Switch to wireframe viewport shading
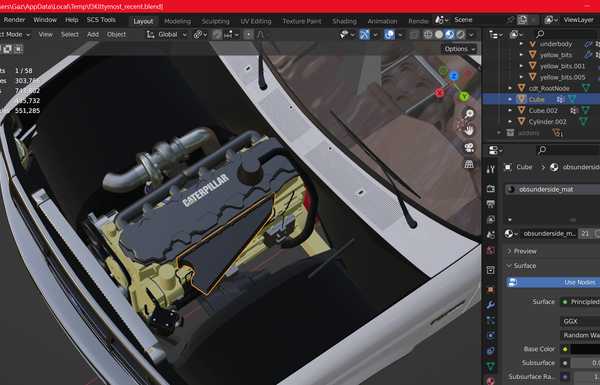This screenshot has width=600, height=385. 428,35
